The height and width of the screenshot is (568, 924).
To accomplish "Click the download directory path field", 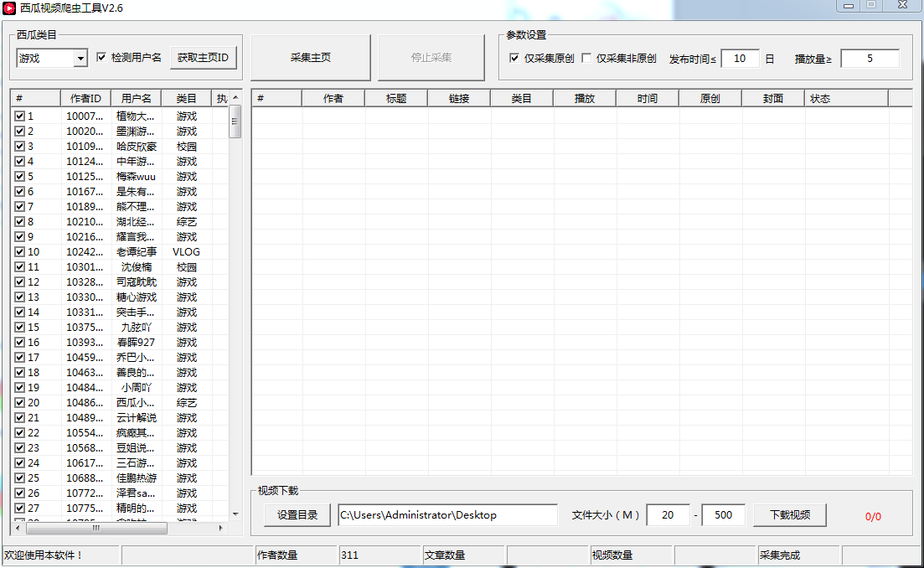I will tap(447, 515).
